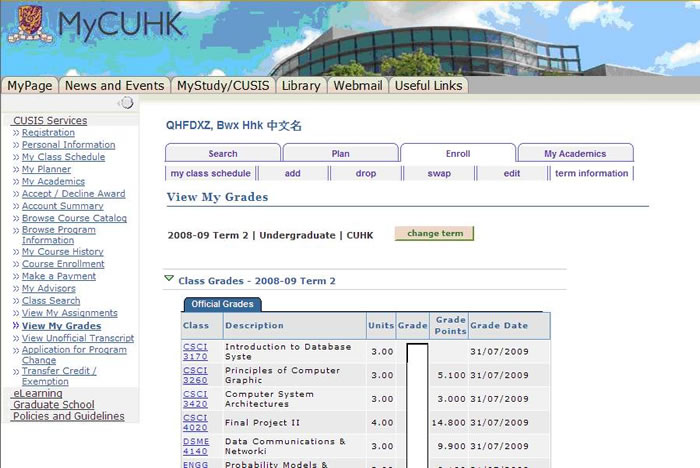Click the change term button
This screenshot has height=468, width=700.
click(435, 233)
